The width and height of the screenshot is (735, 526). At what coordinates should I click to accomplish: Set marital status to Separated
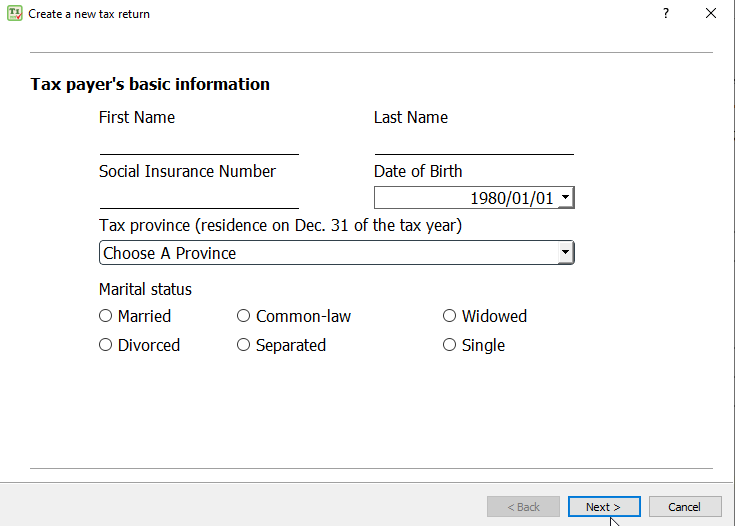click(x=244, y=345)
